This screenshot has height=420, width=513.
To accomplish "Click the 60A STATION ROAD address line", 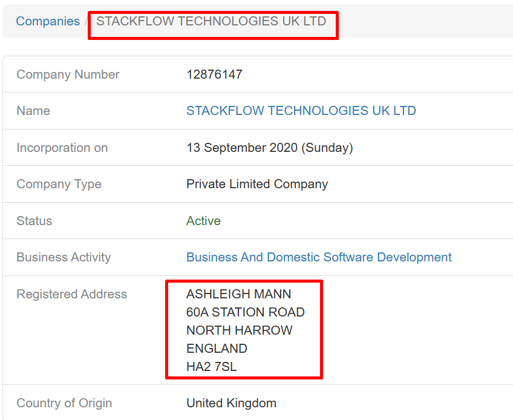I will pos(245,312).
